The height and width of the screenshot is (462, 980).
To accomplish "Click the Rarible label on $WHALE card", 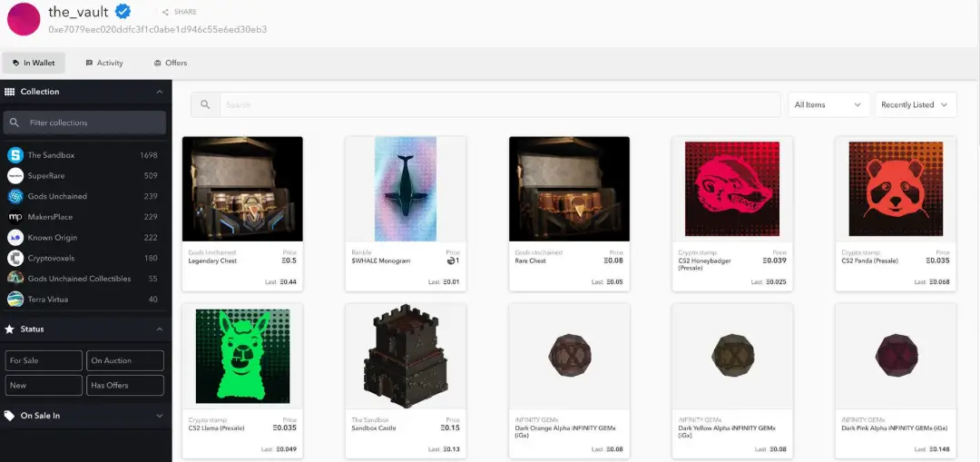I will coord(361,252).
